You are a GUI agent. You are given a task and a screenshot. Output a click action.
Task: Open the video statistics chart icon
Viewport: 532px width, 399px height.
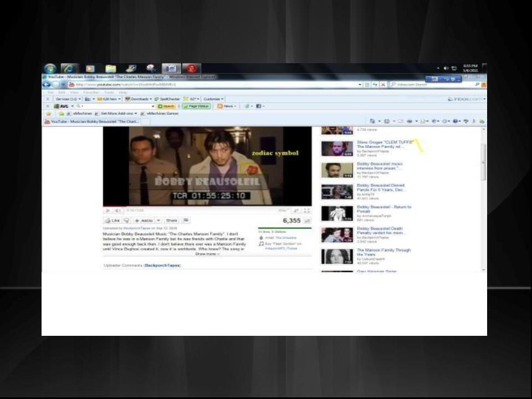pyautogui.click(x=307, y=221)
